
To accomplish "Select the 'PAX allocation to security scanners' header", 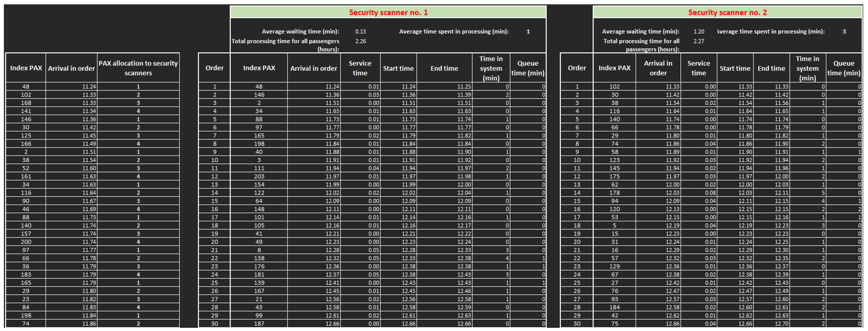I will tap(138, 68).
